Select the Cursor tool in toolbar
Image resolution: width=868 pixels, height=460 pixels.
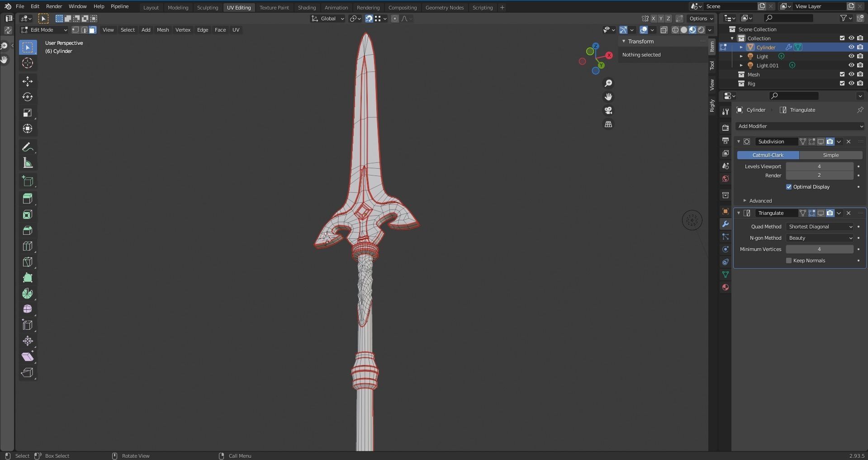tap(28, 63)
